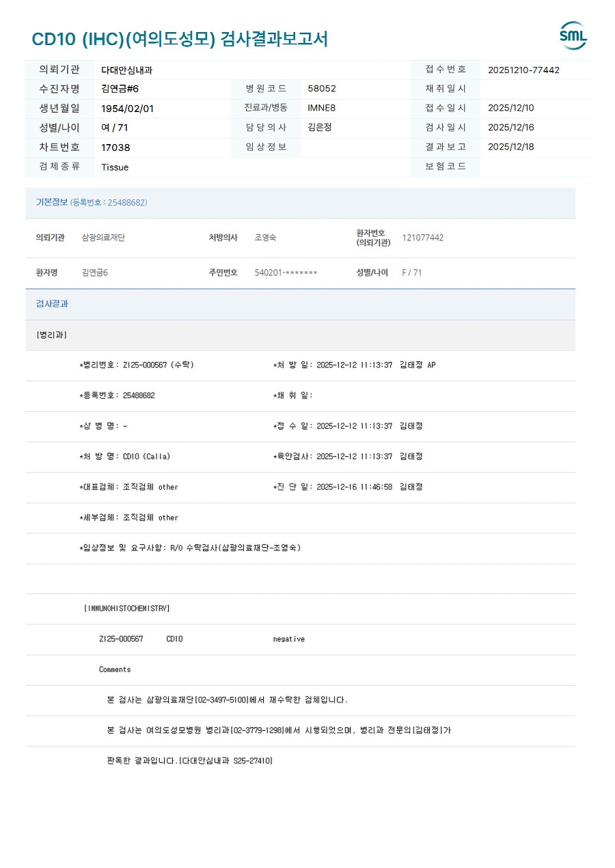The width and height of the screenshot is (615, 868).
Task: Click the 임상정보 label in header table
Action: (x=266, y=147)
